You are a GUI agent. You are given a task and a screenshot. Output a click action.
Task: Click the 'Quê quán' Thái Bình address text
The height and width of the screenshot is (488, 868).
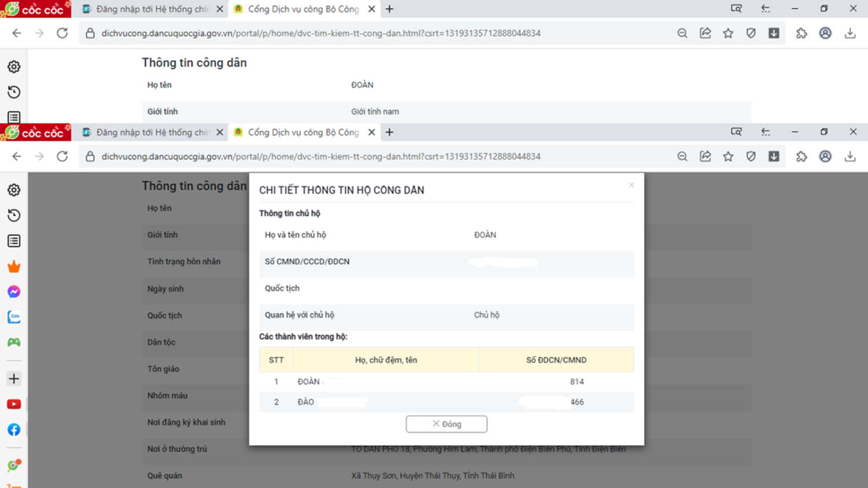[433, 475]
